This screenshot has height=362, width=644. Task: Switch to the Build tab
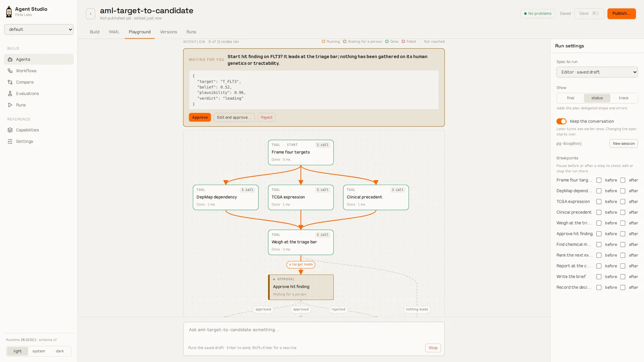(x=95, y=32)
